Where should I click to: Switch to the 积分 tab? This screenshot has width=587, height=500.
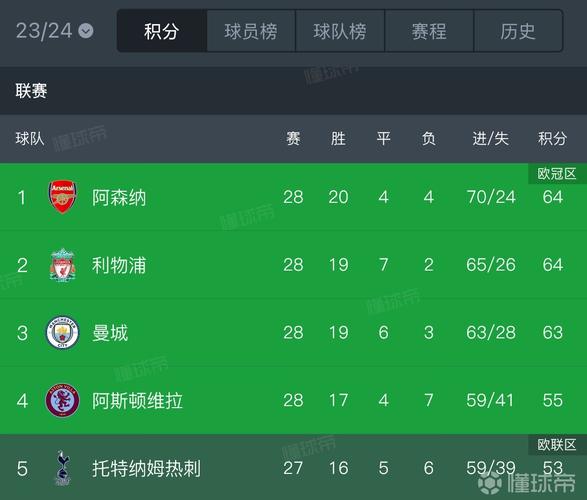[162, 31]
